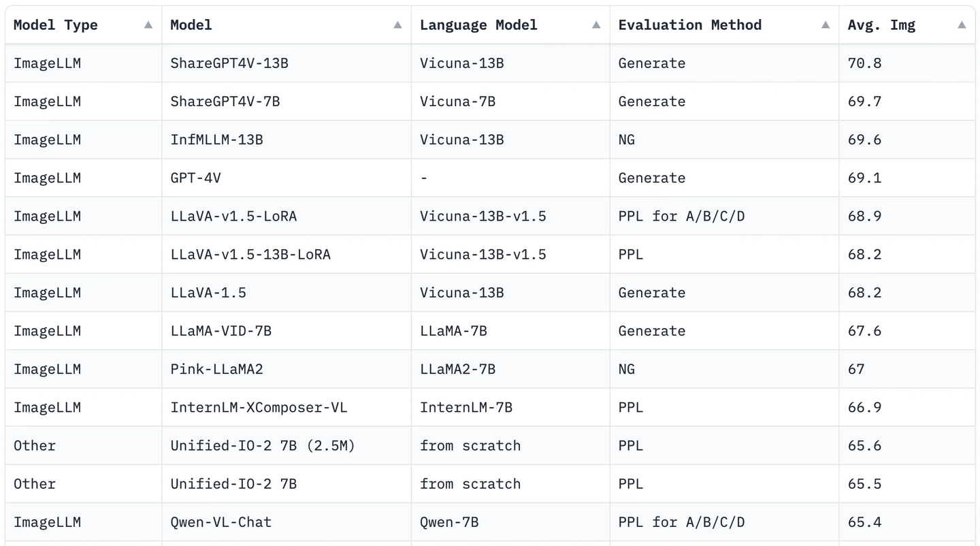Sort table by Evaluation Method arrow
The height and width of the screenshot is (546, 980).
[826, 25]
